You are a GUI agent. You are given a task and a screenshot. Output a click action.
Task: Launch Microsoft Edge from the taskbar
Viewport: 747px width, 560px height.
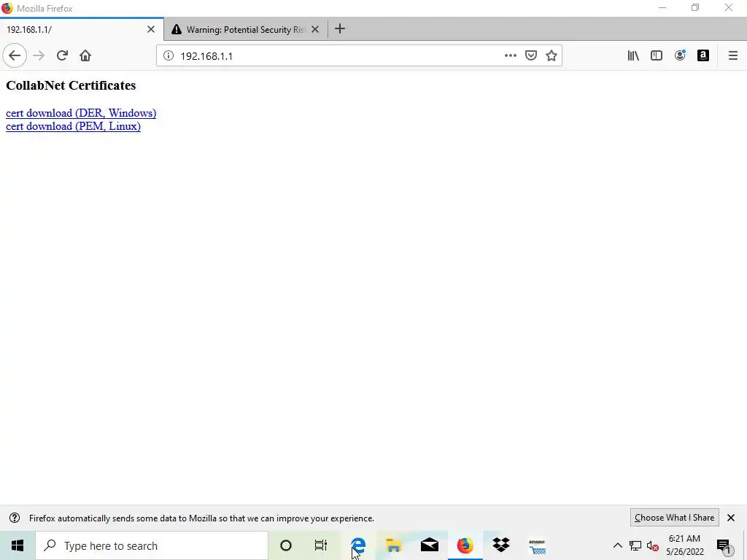[x=357, y=545]
